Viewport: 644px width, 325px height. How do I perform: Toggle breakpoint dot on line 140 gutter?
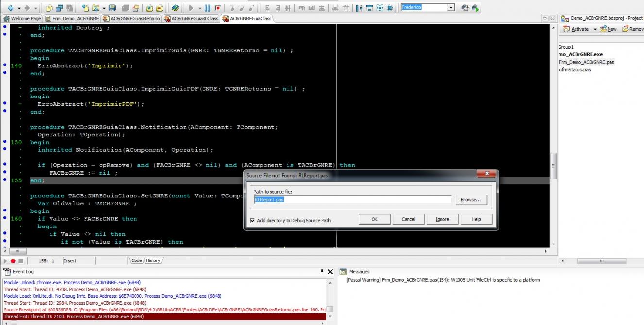tap(5, 65)
